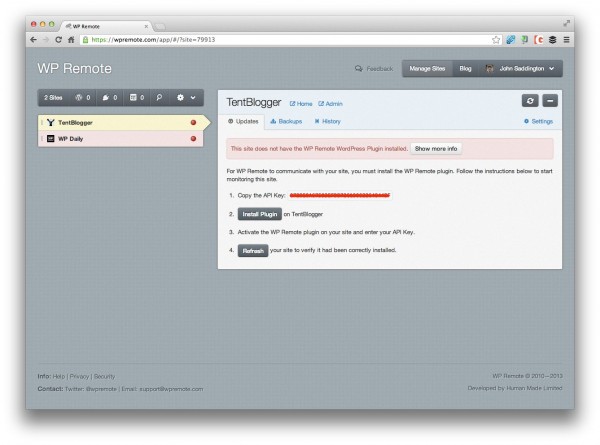600x445 pixels.
Task: Switch to the Backups tab
Action: [286, 121]
